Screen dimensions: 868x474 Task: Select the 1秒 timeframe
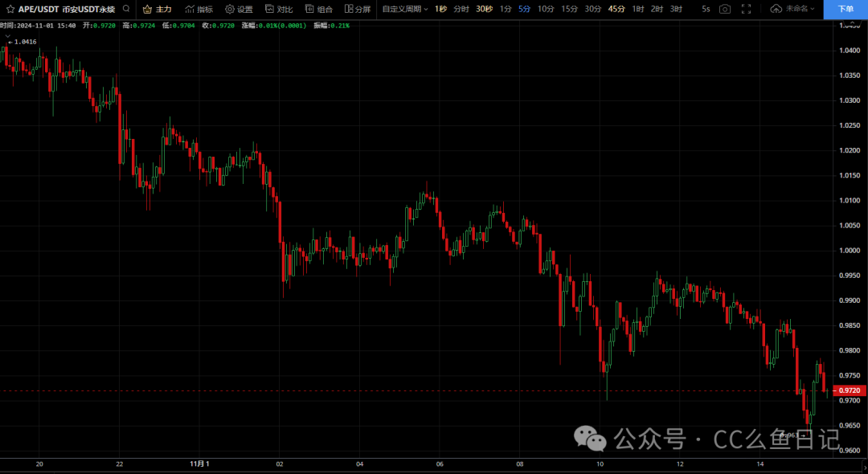440,9
